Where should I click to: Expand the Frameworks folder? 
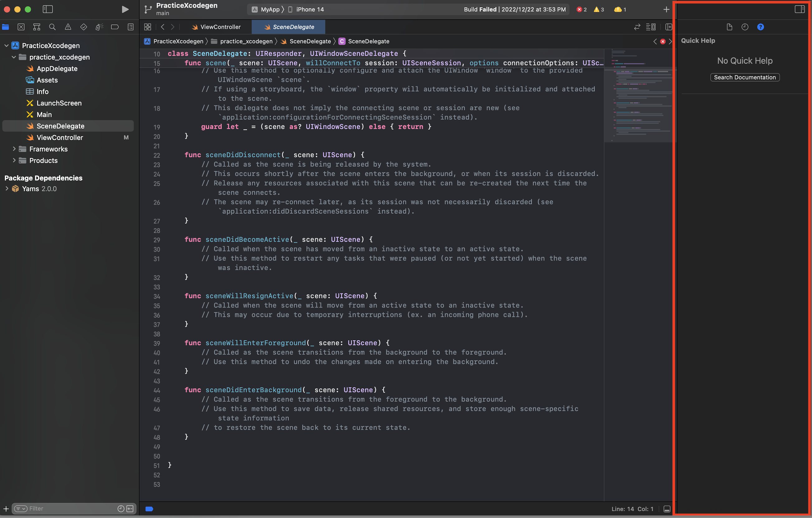[14, 149]
